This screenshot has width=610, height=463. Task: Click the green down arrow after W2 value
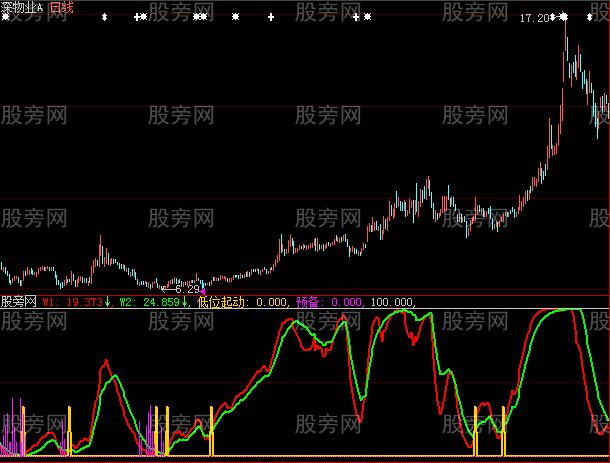click(x=185, y=300)
